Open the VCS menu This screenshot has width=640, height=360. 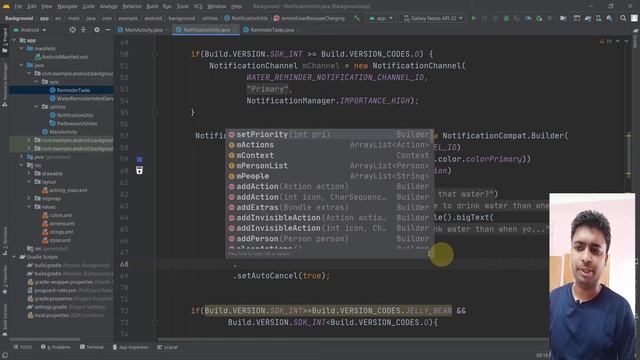(198, 7)
